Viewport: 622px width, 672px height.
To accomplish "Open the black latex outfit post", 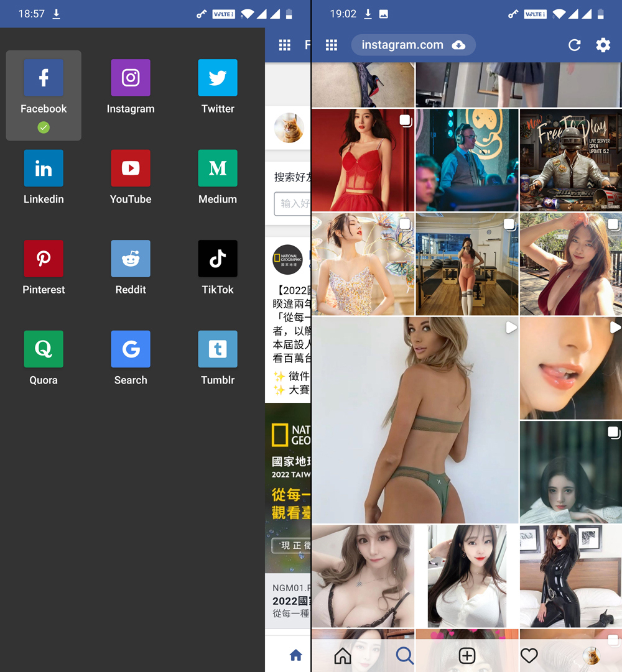I will 570,576.
